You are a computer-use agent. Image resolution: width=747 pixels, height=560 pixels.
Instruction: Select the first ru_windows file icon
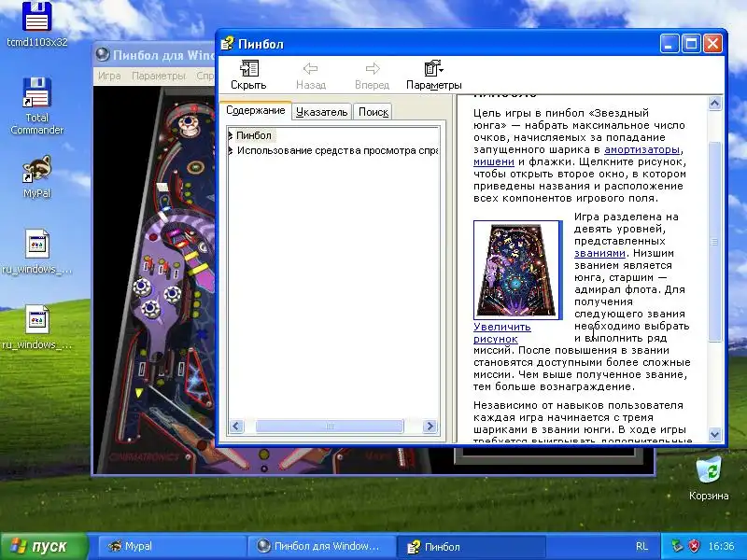tap(36, 251)
